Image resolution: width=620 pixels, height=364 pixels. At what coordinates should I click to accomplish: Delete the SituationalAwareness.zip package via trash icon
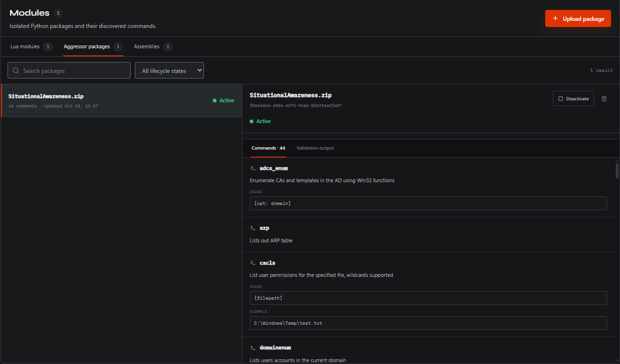pos(604,98)
